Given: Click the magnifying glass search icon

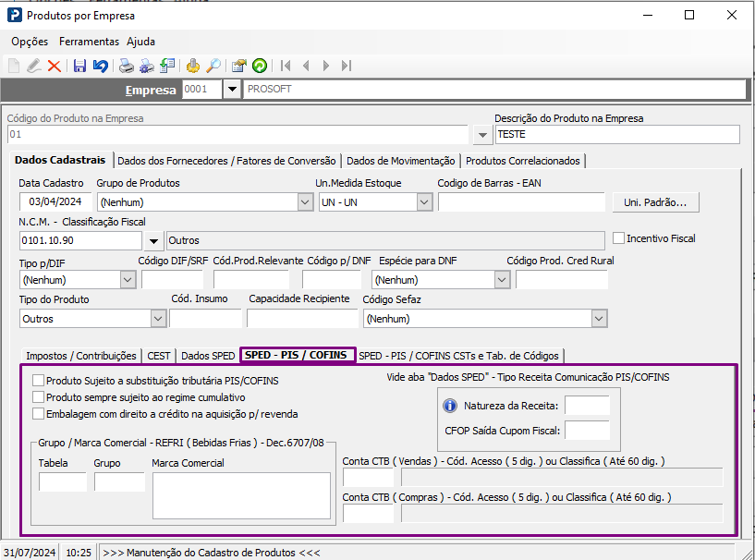Looking at the screenshot, I should tap(213, 66).
